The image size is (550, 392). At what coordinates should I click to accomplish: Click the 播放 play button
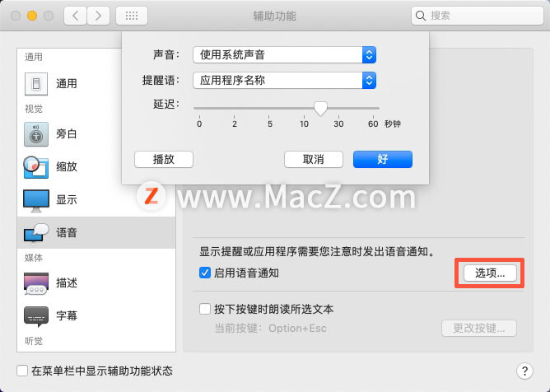click(164, 159)
